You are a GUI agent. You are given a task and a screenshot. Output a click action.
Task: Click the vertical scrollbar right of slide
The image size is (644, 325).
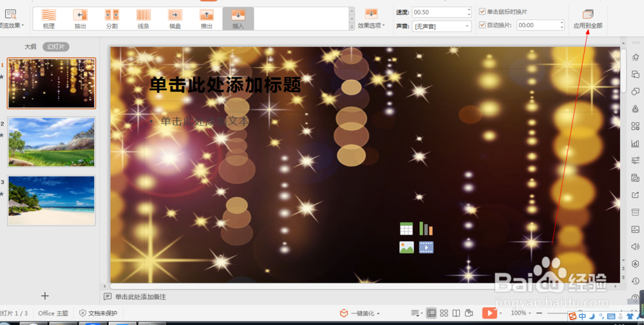point(623,70)
